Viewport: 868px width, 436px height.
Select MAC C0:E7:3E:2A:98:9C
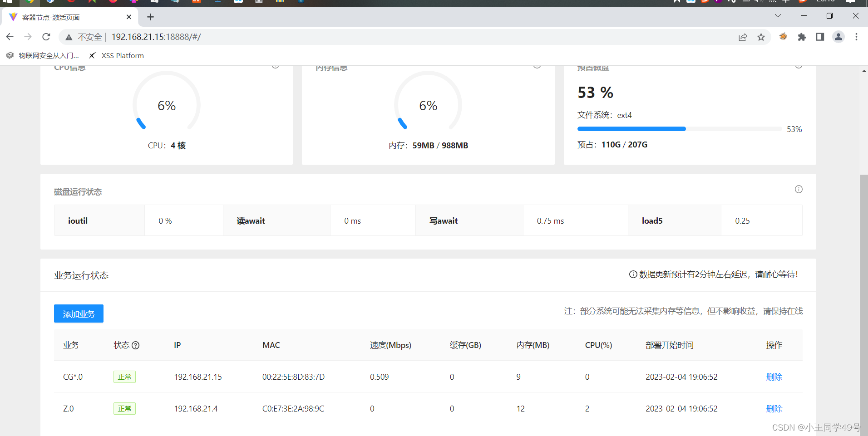[x=293, y=408]
